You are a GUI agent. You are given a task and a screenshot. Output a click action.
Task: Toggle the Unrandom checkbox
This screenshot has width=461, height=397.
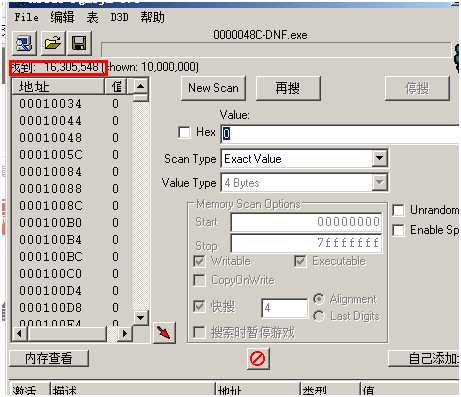point(399,210)
